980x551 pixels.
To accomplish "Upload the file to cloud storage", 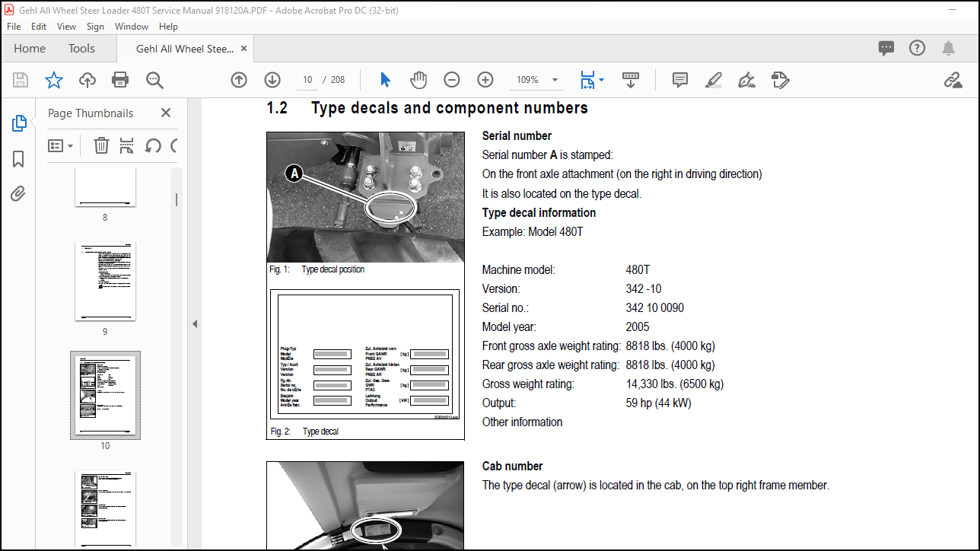I will coord(87,80).
